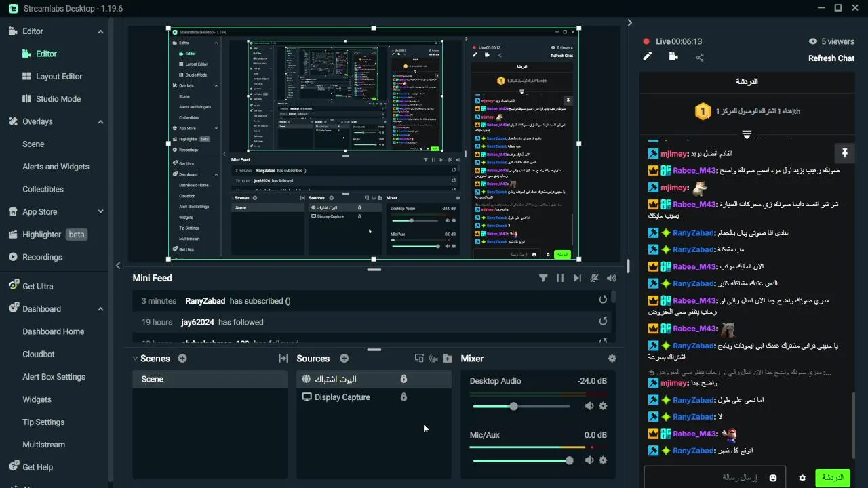Open Widgets under Dashboard
The image size is (868, 488).
(x=37, y=399)
